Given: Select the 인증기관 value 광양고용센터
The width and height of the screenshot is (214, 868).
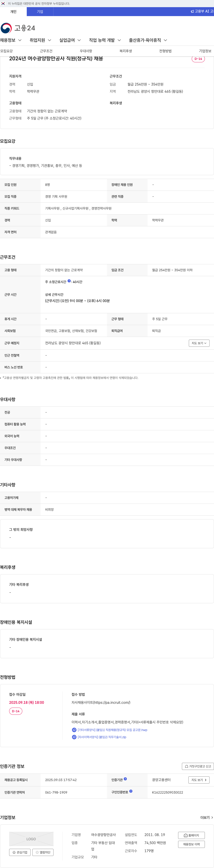Looking at the screenshot, I should pos(161,780).
